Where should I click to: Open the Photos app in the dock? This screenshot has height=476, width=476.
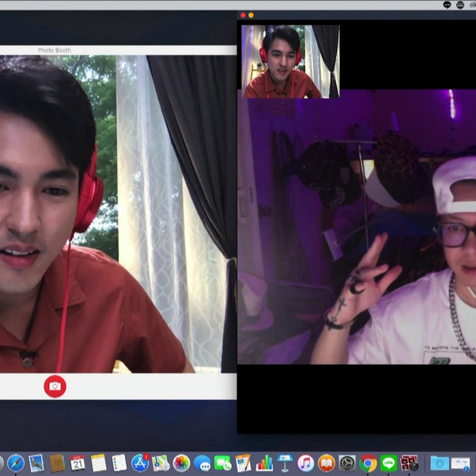click(181, 463)
